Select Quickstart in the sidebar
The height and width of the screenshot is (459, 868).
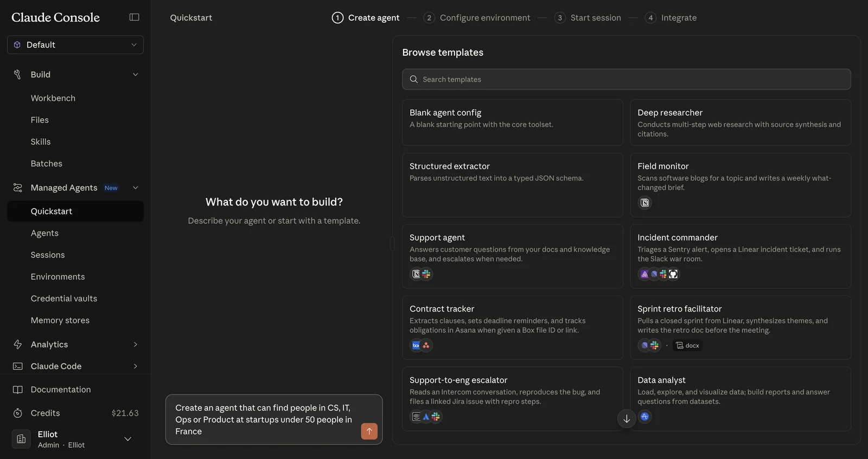(75, 211)
